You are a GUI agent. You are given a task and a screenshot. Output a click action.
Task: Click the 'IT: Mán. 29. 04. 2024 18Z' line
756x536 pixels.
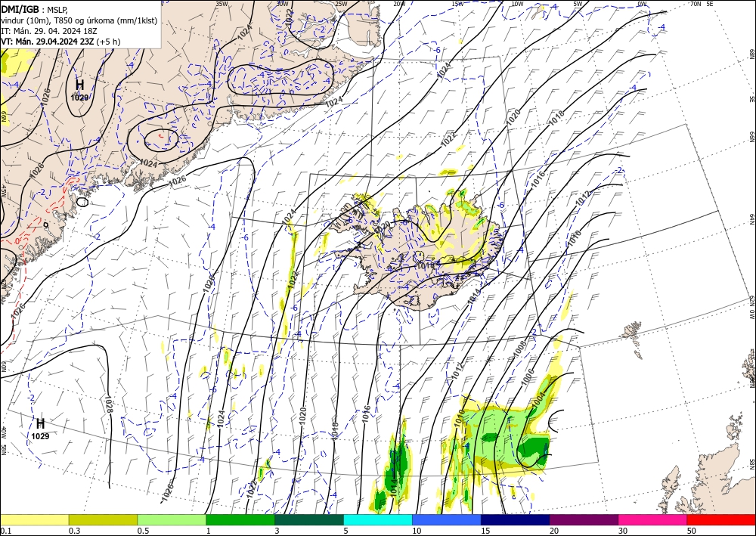tap(48, 31)
